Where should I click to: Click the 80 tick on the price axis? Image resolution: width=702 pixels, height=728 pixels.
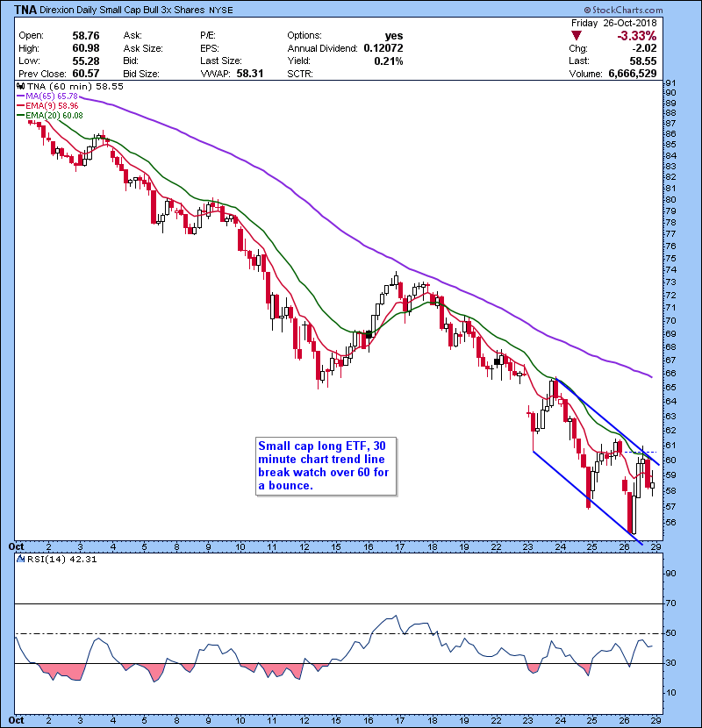click(671, 200)
